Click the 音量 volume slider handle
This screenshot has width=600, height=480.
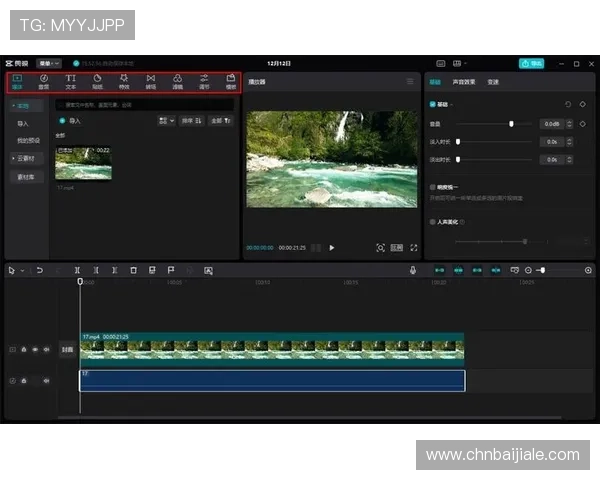click(511, 124)
